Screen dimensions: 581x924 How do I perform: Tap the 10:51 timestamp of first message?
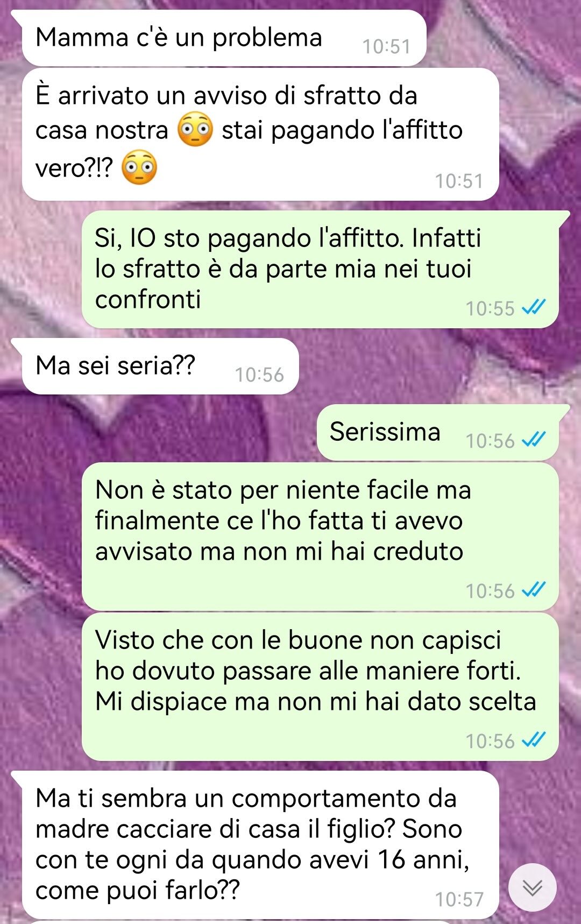386,47
